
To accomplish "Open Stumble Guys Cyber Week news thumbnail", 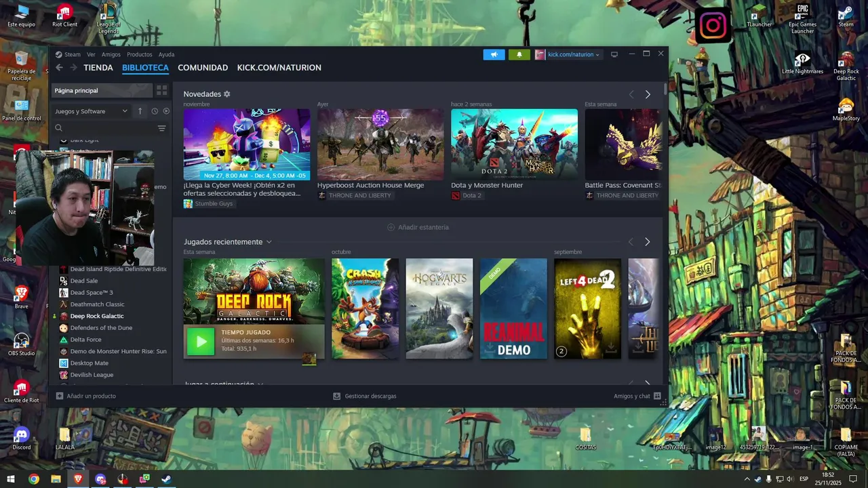I will (x=247, y=144).
